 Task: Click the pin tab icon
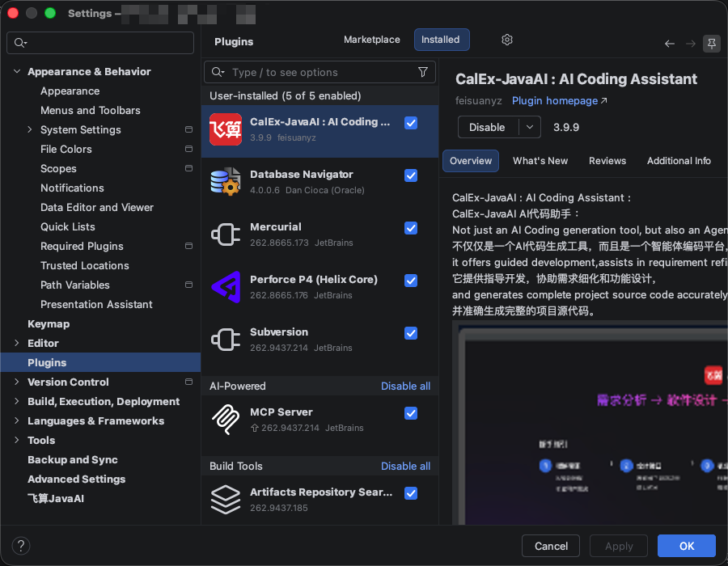click(x=711, y=44)
